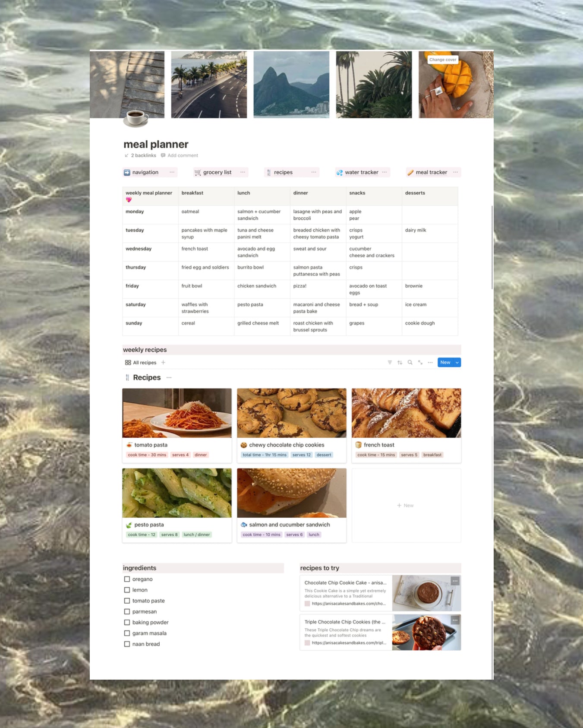The height and width of the screenshot is (728, 583).
Task: Tick the parmesan checkbox
Action: [x=127, y=611]
